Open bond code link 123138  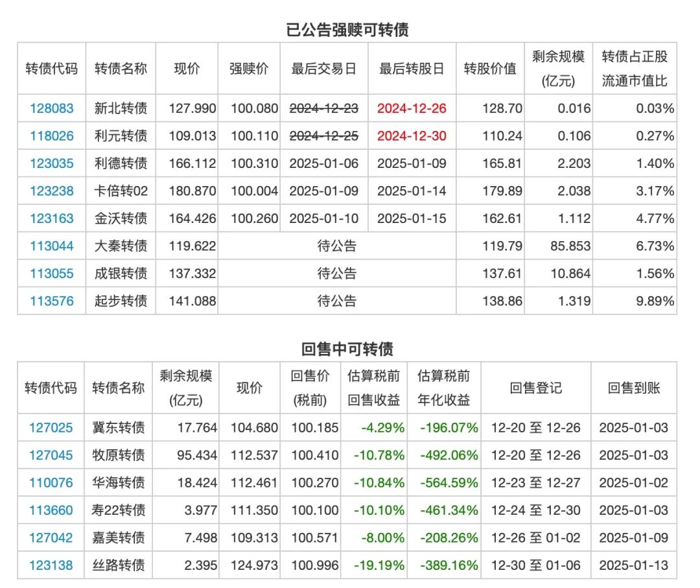click(x=51, y=565)
